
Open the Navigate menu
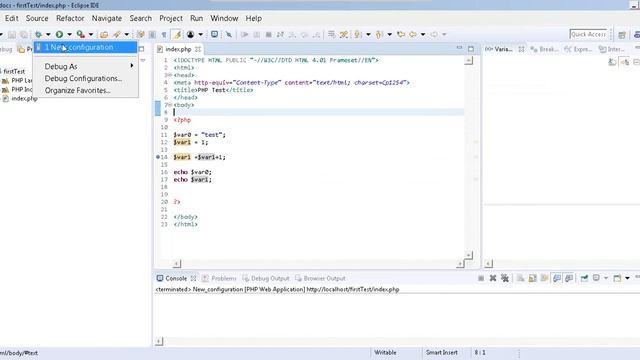pyautogui.click(x=107, y=18)
